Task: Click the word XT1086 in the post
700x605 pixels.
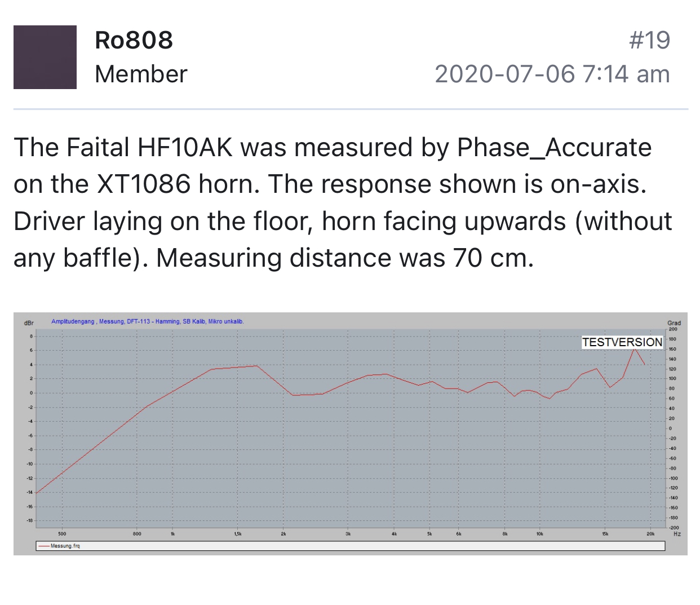Action: [144, 184]
